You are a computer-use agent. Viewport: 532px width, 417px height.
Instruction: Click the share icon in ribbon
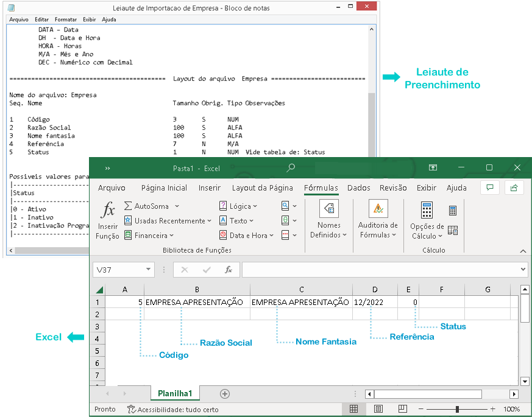coord(514,187)
